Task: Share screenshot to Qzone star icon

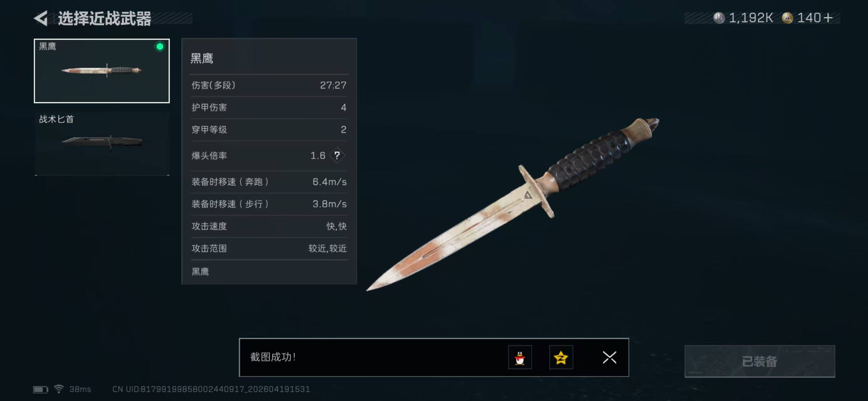Action: tap(561, 357)
